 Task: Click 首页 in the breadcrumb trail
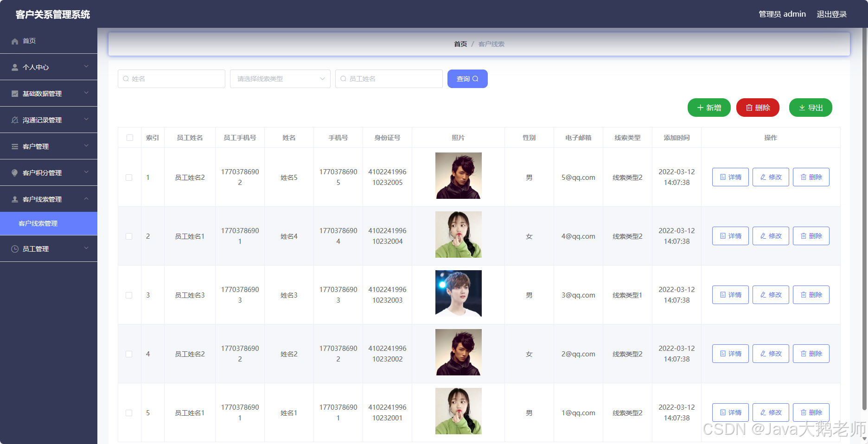[x=460, y=44]
